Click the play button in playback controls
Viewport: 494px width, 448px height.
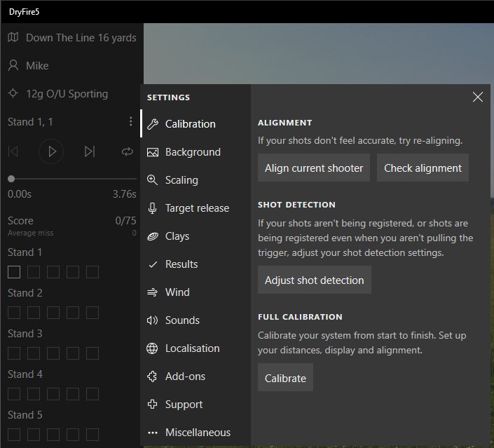pos(51,151)
